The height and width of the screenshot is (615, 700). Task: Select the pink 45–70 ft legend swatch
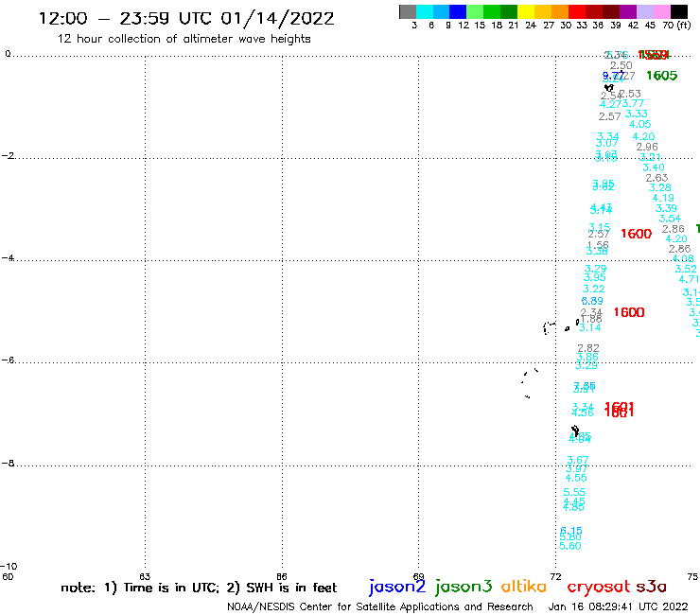pyautogui.click(x=662, y=11)
